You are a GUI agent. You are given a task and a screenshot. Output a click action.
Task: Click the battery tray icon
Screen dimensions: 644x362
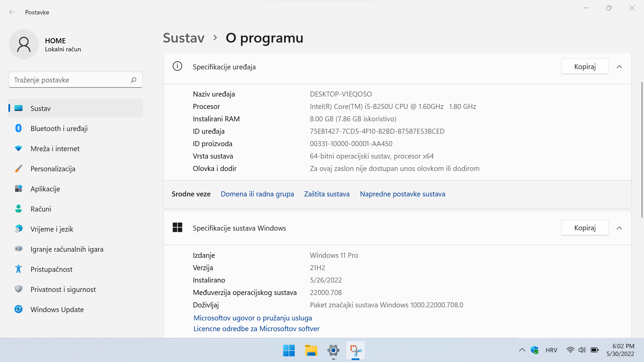[x=595, y=350]
